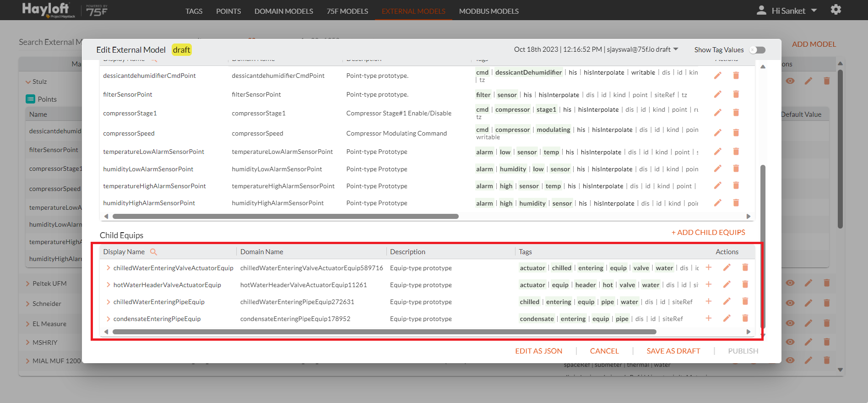The image size is (868, 403).
Task: Delete chilledWaterEnteringPipeEquip child equip
Action: pos(745,301)
